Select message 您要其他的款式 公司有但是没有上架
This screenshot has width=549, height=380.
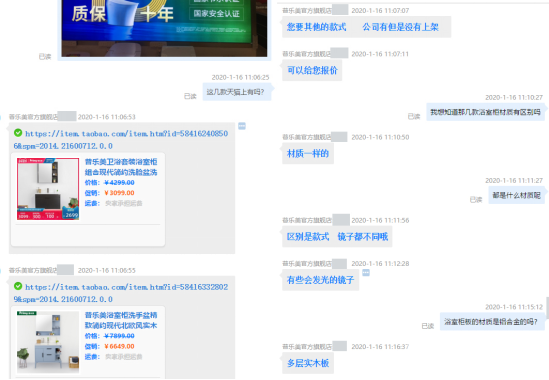tap(366, 27)
